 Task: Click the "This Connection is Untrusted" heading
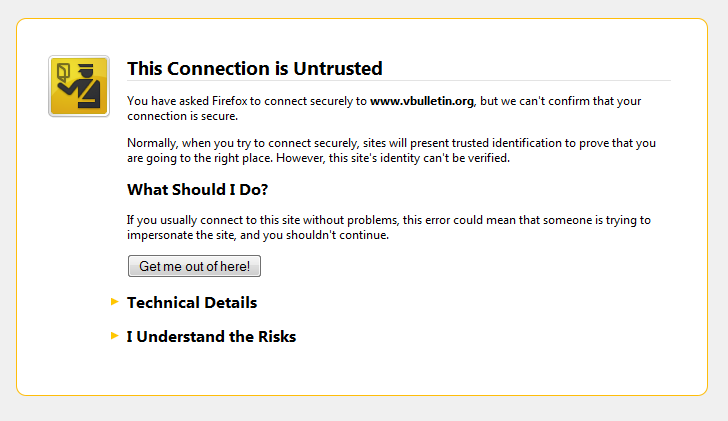(254, 69)
